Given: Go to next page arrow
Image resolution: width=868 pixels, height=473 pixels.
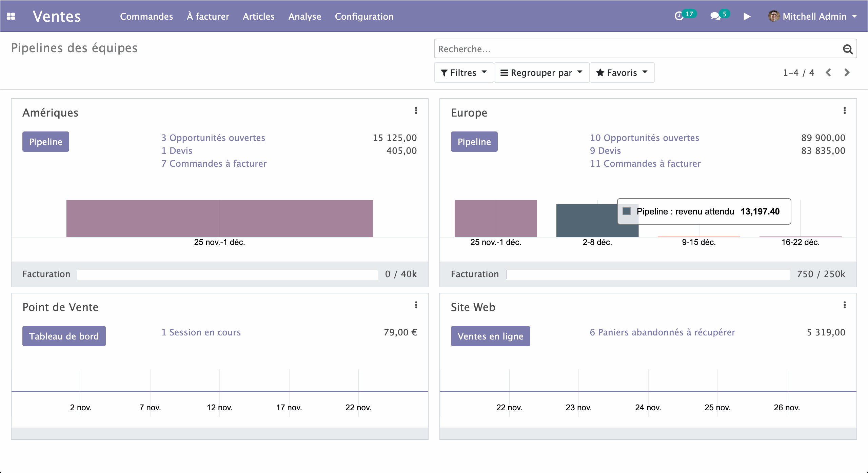Looking at the screenshot, I should click(847, 73).
